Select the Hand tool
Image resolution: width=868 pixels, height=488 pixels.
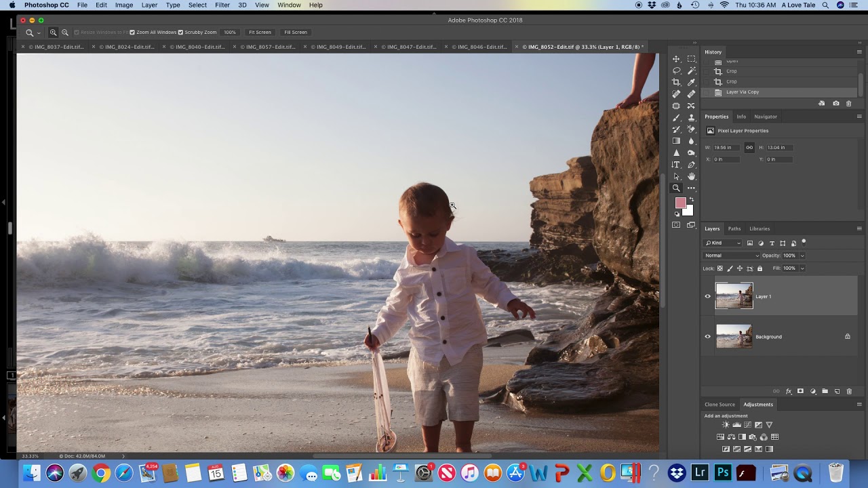[691, 176]
